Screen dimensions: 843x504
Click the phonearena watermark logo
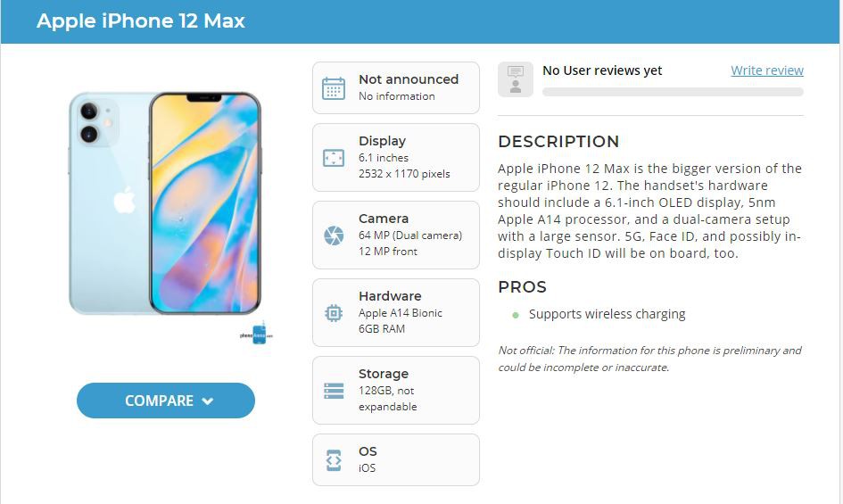(256, 334)
